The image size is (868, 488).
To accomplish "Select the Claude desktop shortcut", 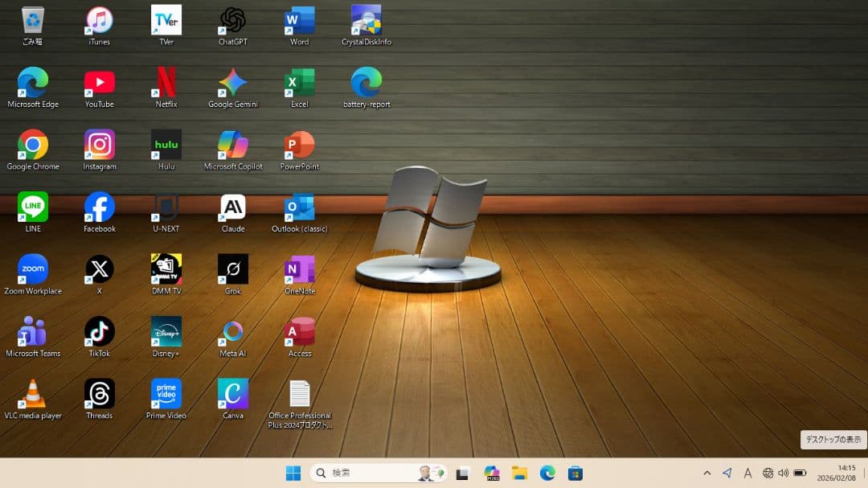I will (x=233, y=207).
